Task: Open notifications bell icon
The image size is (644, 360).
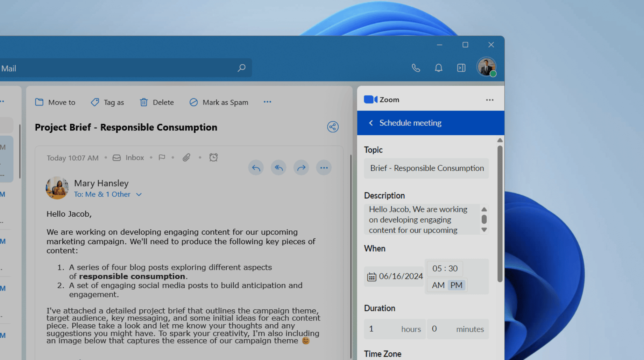Action: coord(438,68)
